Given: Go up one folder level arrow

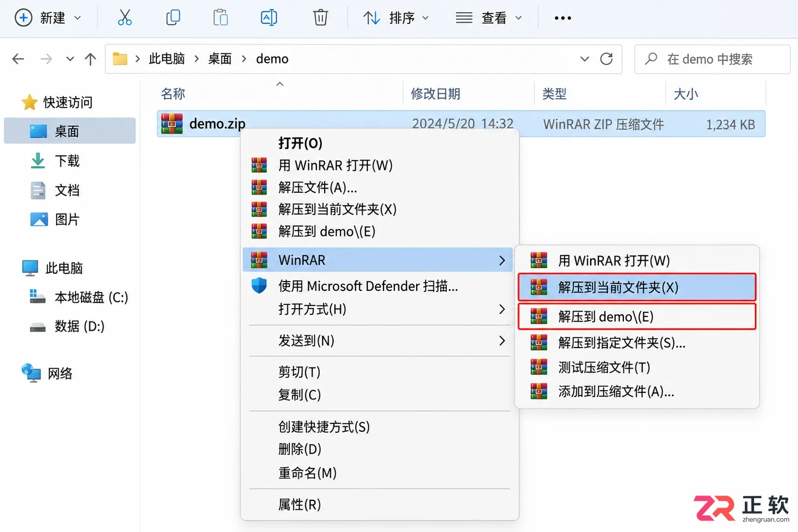Looking at the screenshot, I should (x=90, y=59).
